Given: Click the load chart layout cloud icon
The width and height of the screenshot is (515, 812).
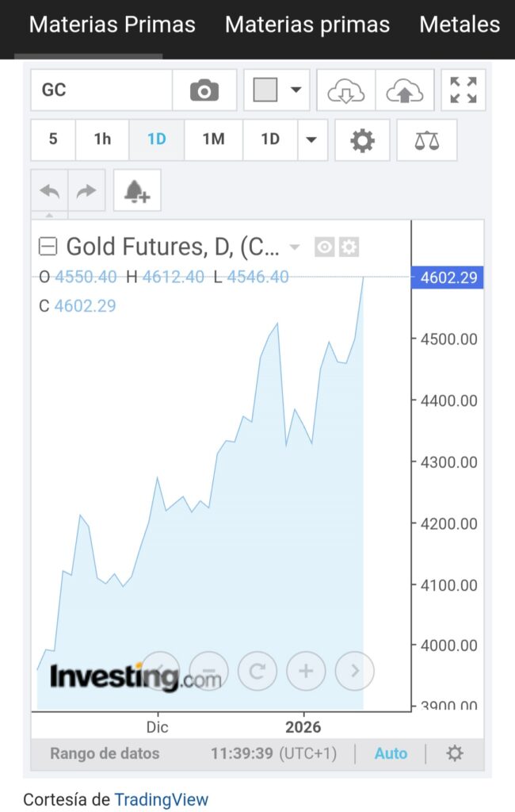Looking at the screenshot, I should point(346,90).
